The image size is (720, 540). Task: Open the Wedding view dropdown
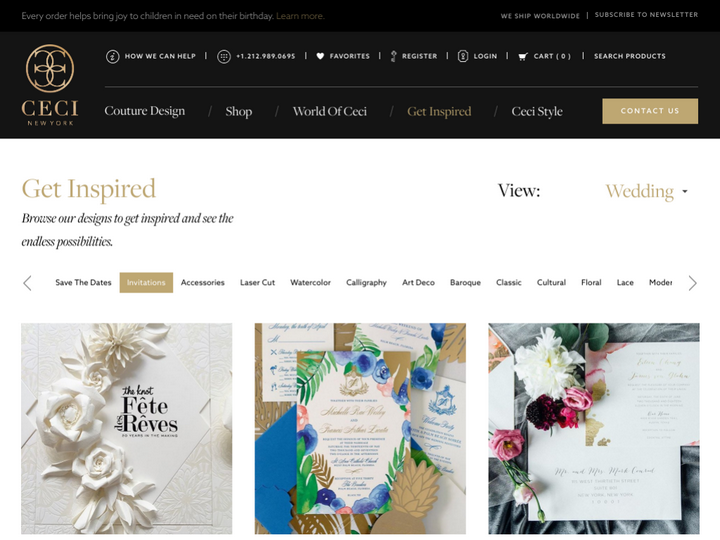pyautogui.click(x=646, y=191)
